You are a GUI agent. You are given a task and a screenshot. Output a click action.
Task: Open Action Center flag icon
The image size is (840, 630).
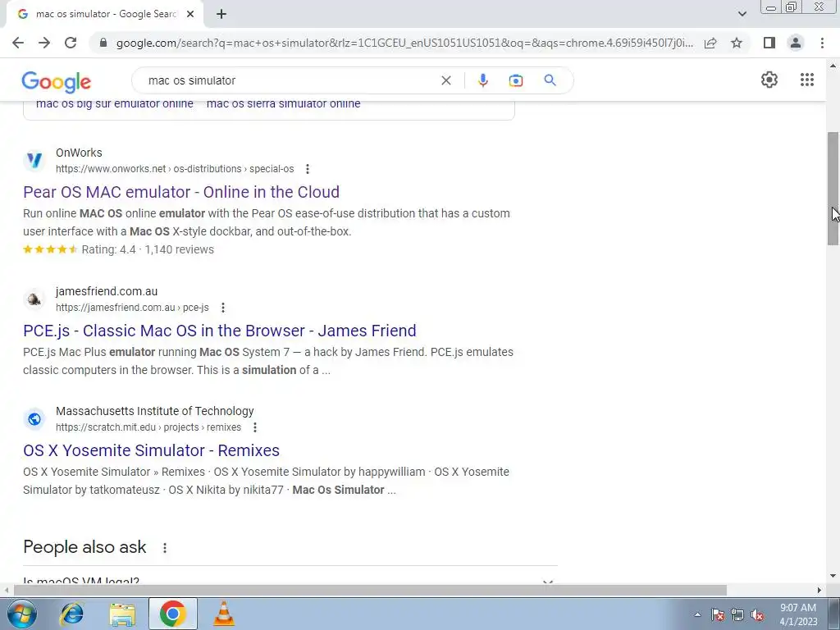coord(718,615)
